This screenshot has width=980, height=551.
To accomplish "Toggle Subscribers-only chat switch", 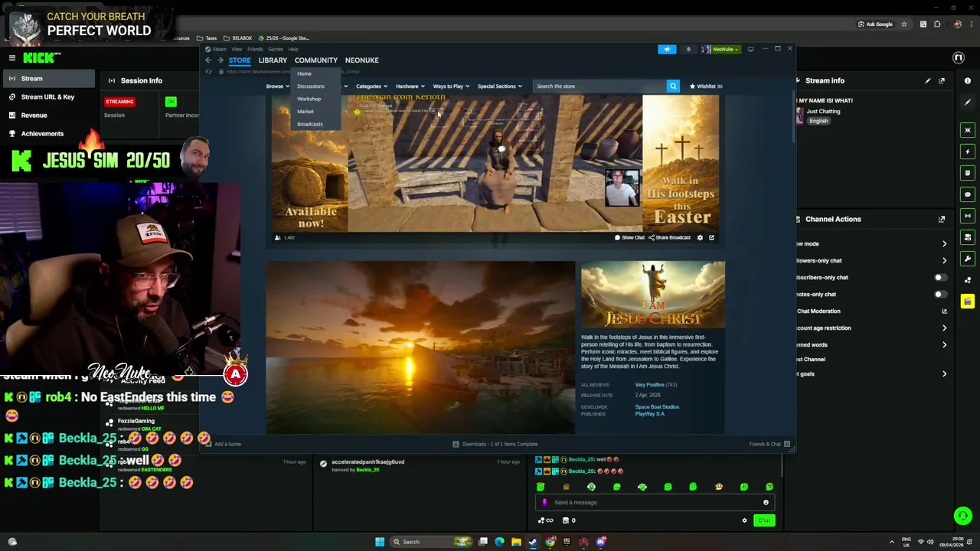I will [x=940, y=278].
